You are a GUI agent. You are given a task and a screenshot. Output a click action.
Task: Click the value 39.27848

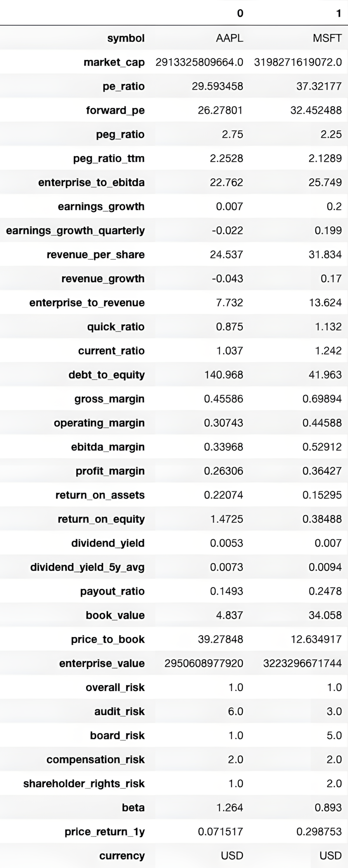click(221, 640)
